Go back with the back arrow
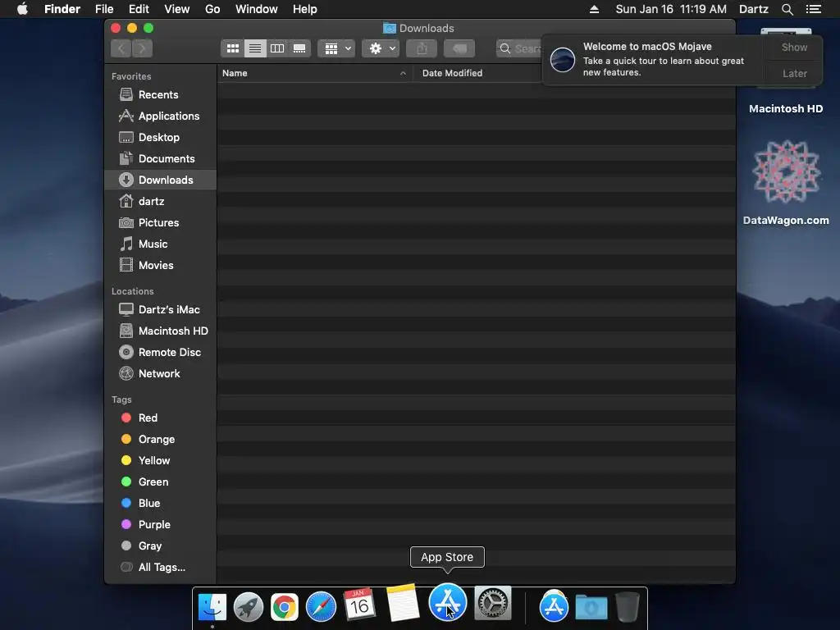Image resolution: width=840 pixels, height=630 pixels. tap(121, 48)
